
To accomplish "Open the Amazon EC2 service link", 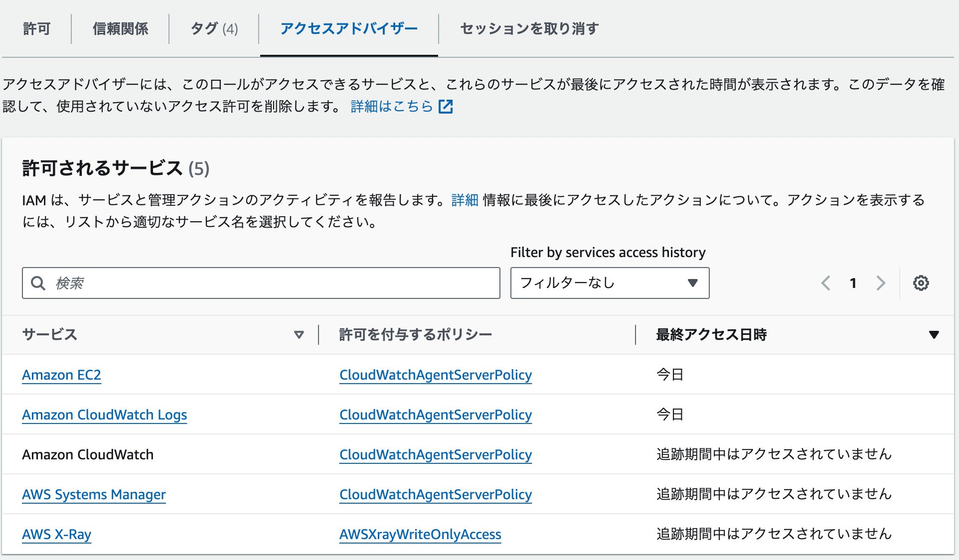I will pyautogui.click(x=62, y=375).
